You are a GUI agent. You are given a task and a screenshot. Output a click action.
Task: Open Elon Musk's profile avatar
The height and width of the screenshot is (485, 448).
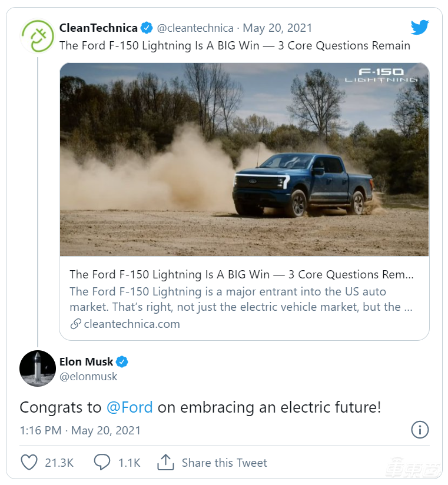point(38,368)
